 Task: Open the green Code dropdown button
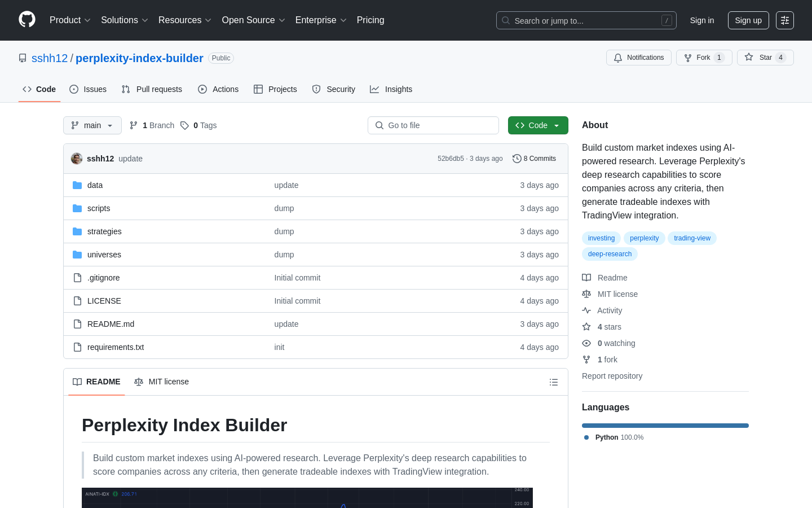[538, 125]
